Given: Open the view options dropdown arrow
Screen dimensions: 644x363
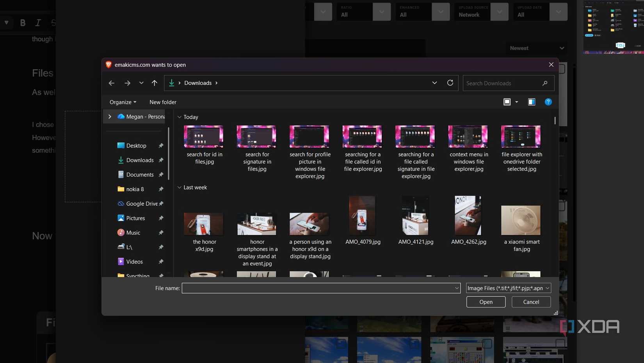Looking at the screenshot, I should tap(517, 102).
